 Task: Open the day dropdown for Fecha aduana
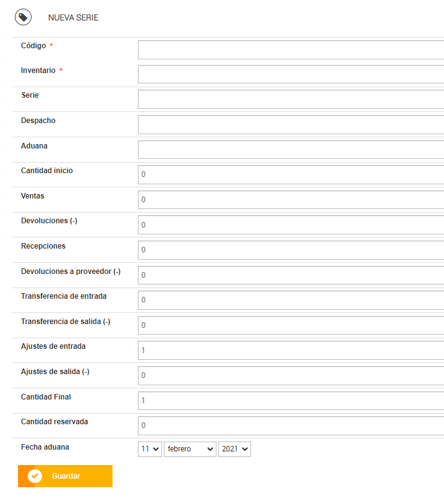150,449
